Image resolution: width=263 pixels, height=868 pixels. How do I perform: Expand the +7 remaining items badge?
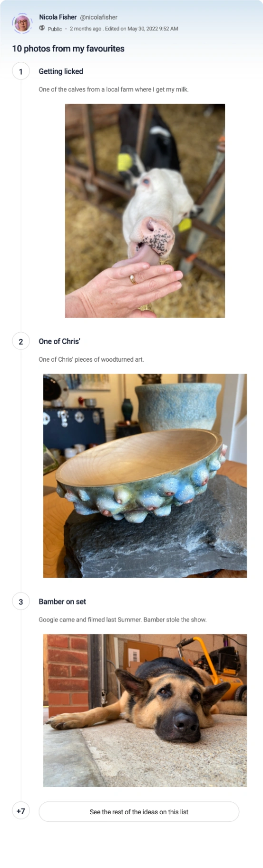[x=20, y=811]
